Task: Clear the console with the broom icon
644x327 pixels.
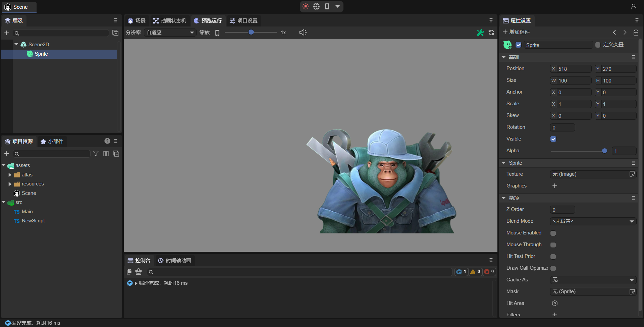Action: click(x=139, y=272)
